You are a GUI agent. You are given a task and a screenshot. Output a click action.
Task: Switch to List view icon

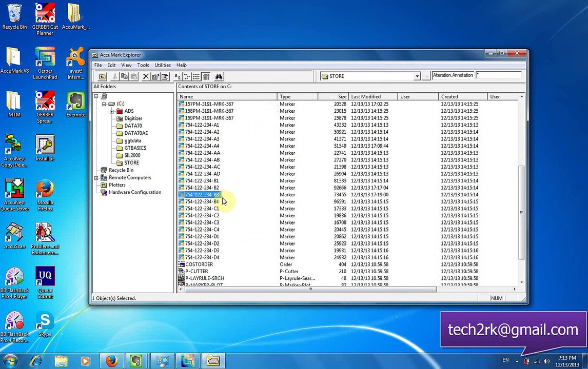point(196,76)
